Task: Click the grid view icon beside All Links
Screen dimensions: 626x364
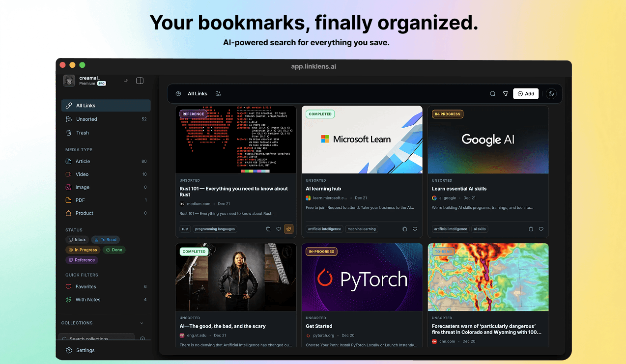Action: 218,93
